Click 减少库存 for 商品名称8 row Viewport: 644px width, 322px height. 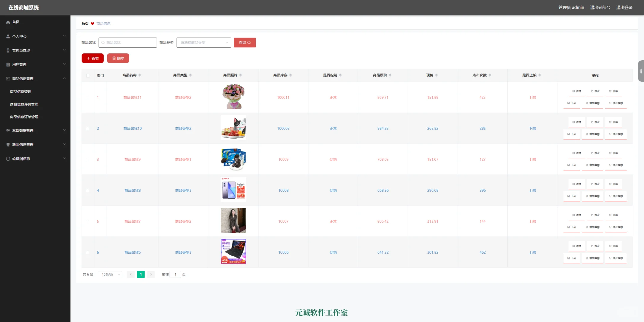coord(616,196)
